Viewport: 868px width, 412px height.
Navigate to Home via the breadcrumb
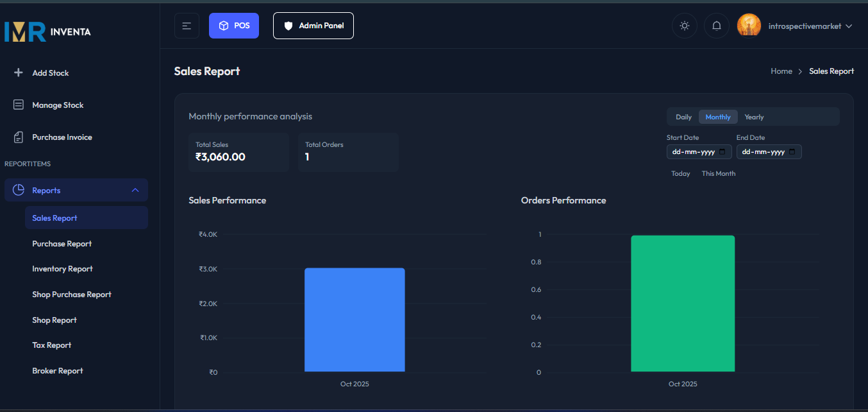(x=781, y=71)
